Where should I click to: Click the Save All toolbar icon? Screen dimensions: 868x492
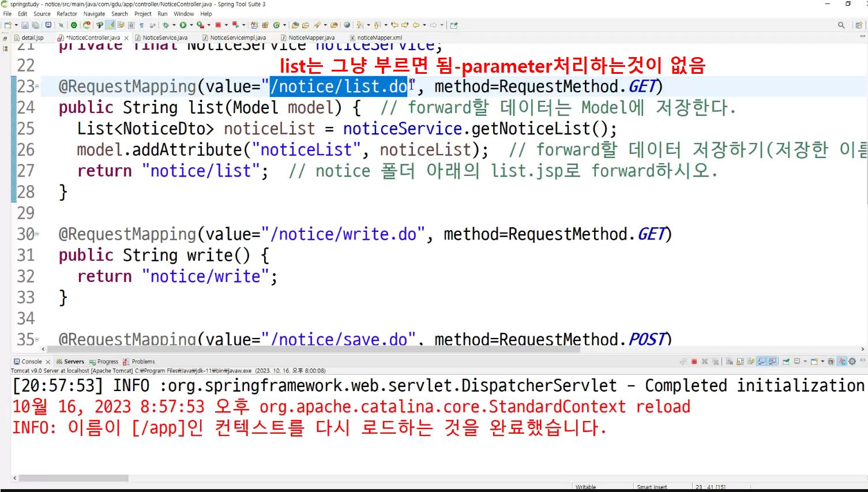pos(36,25)
